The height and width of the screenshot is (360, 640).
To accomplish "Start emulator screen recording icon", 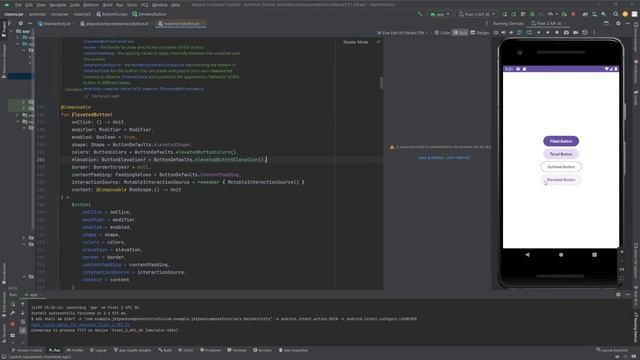I will (x=576, y=33).
